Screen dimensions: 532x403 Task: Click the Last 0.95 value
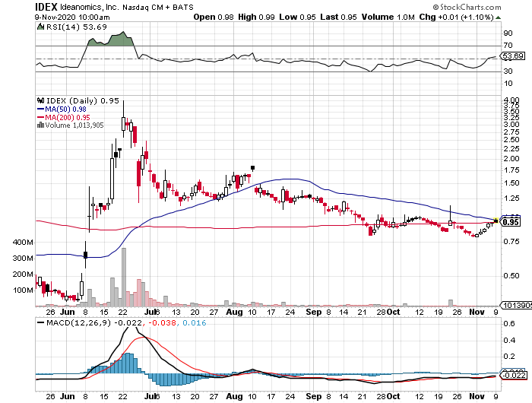[x=338, y=17]
